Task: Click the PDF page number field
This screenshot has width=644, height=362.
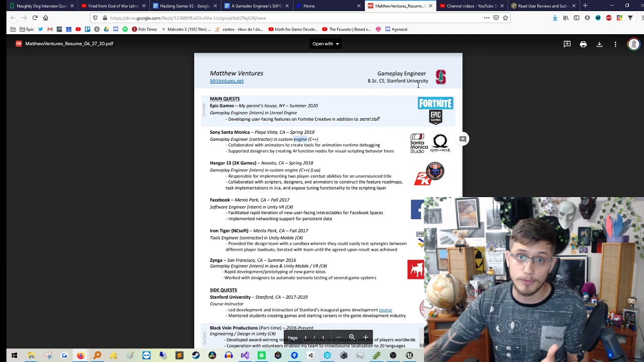Action: 305,337
